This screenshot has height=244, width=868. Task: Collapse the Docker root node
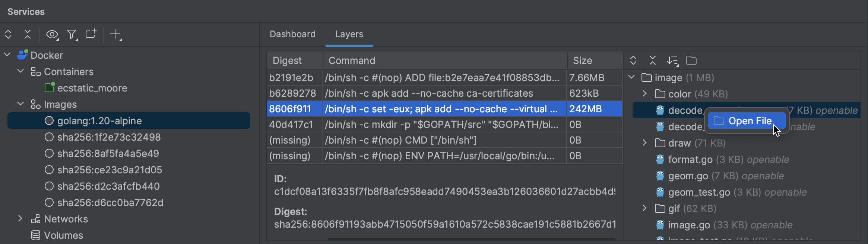pos(7,54)
